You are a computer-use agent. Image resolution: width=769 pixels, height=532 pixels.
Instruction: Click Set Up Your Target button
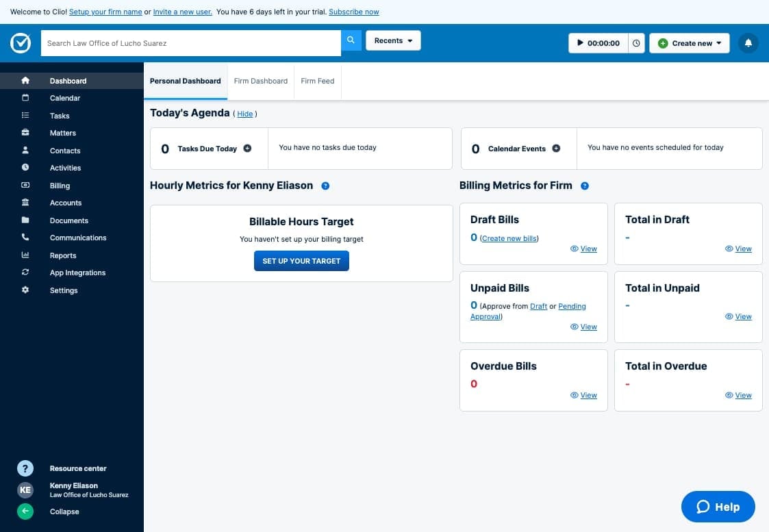[301, 261]
